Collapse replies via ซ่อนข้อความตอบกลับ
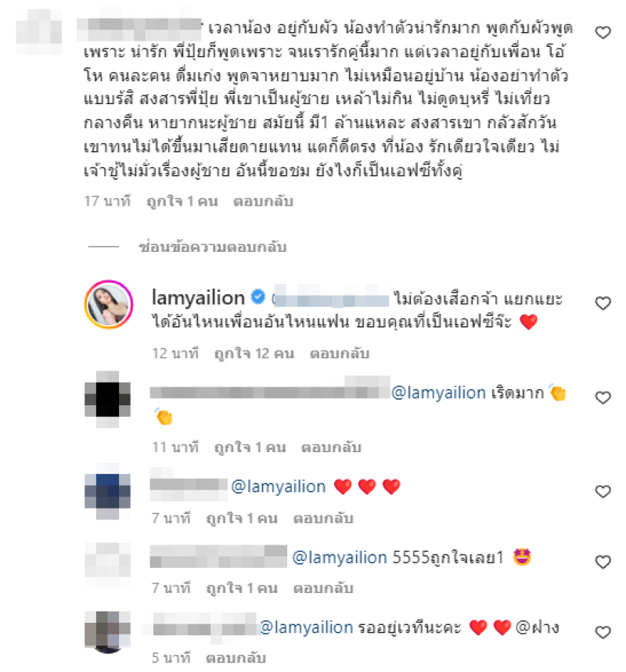The width and height of the screenshot is (626, 672). [213, 247]
